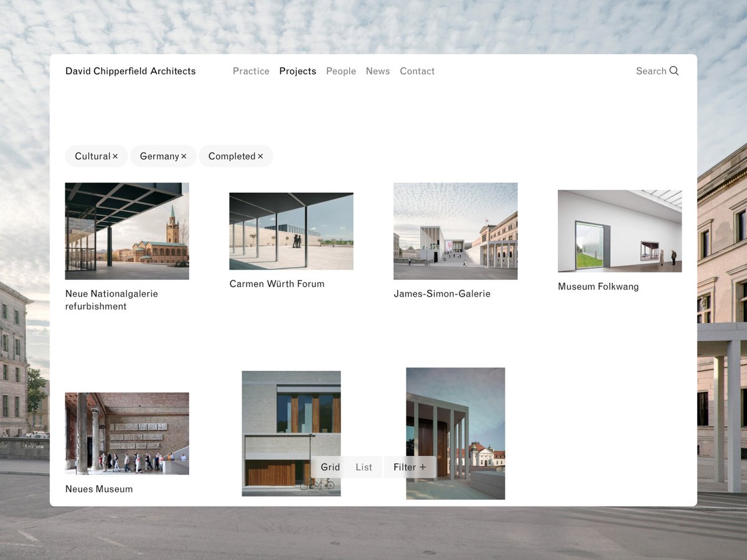Switch to List view
Screen dimensions: 747x560
point(364,467)
